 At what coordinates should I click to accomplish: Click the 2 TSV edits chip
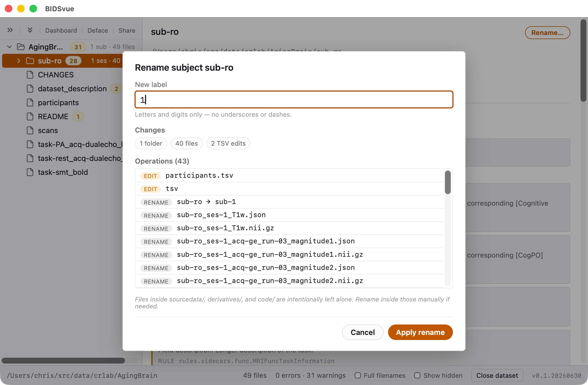[x=228, y=144]
